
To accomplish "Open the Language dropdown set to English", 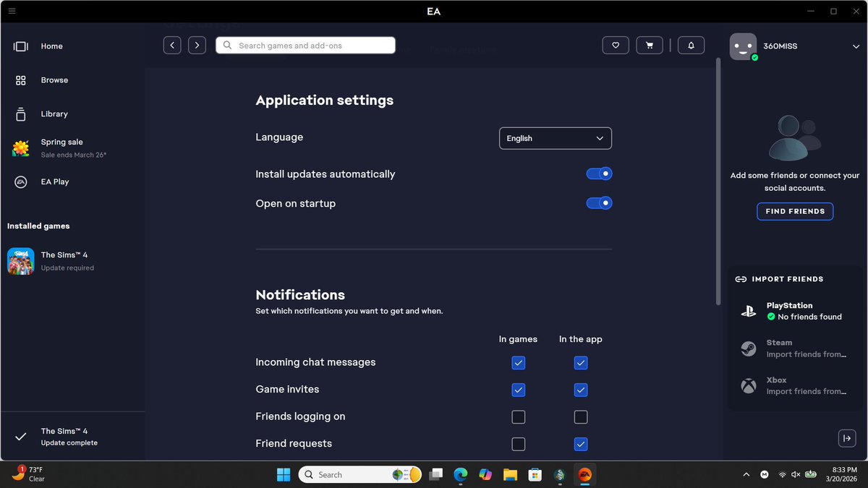I will (556, 138).
